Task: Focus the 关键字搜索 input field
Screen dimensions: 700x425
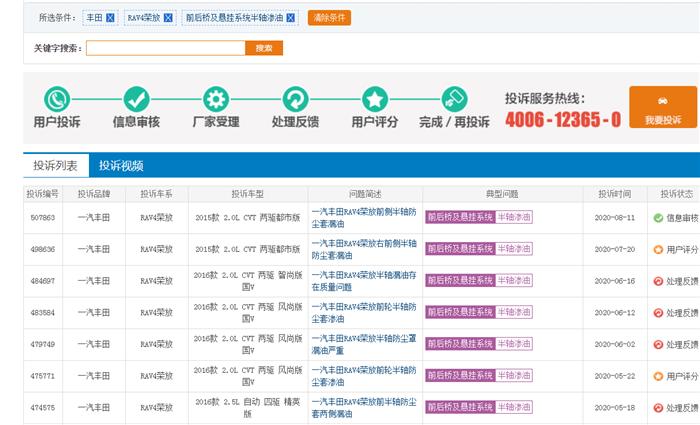Action: pos(166,48)
